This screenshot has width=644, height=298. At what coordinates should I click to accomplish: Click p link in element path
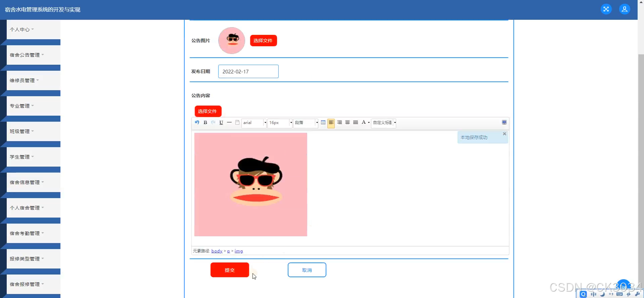[228, 251]
